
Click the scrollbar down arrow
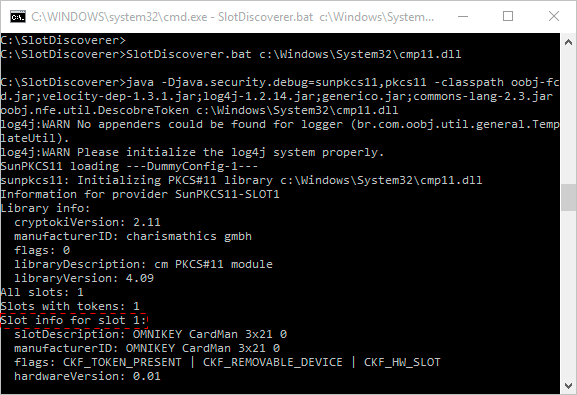pyautogui.click(x=568, y=385)
